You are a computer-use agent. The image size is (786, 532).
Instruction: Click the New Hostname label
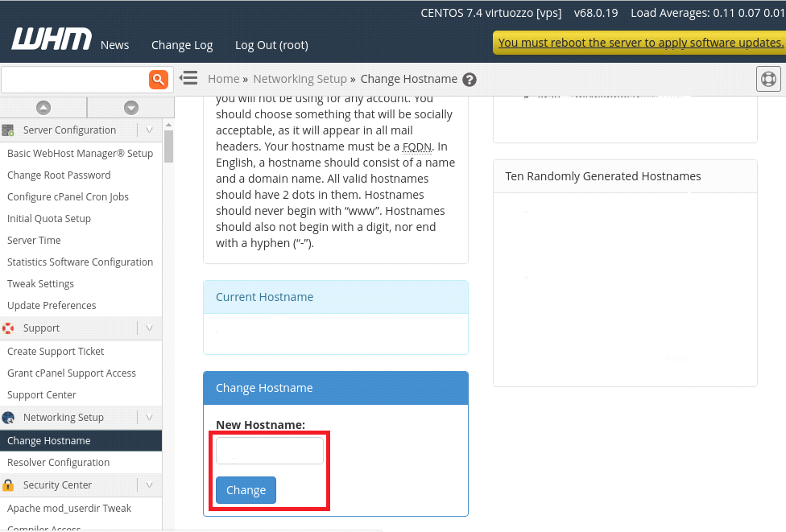tap(261, 425)
